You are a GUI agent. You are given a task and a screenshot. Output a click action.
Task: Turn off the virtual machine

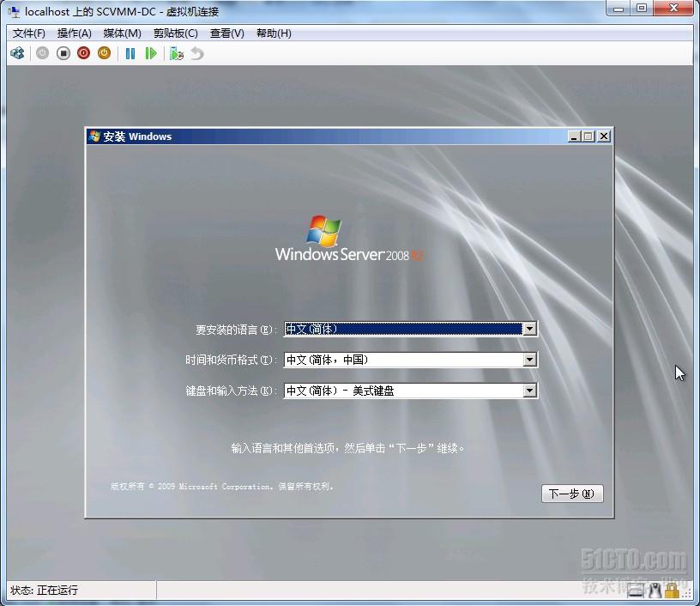[63, 53]
